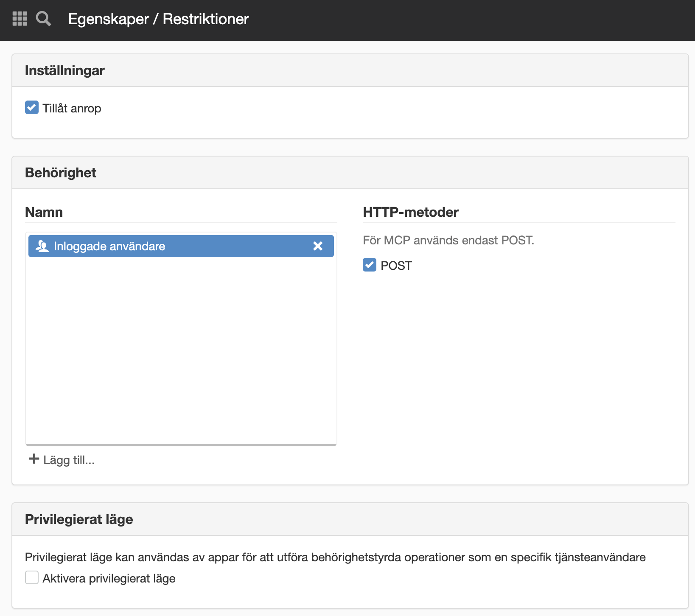Open the Lägg till... link
Image resolution: width=695 pixels, height=616 pixels.
click(62, 459)
